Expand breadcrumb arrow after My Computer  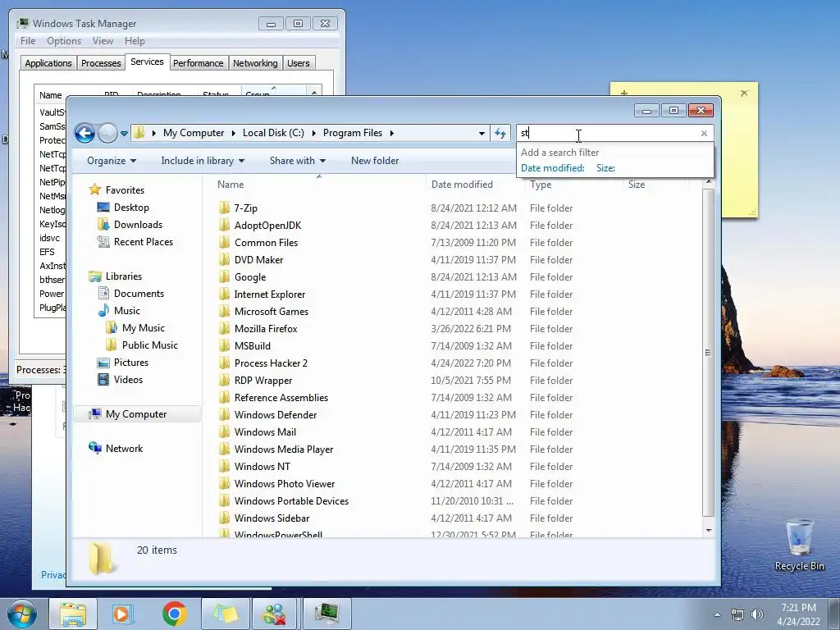click(234, 134)
